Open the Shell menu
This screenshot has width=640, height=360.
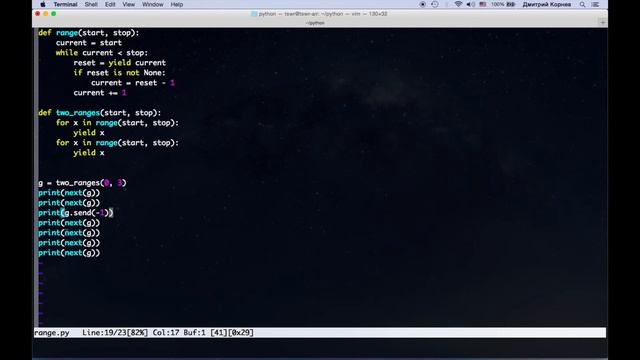(91, 4)
